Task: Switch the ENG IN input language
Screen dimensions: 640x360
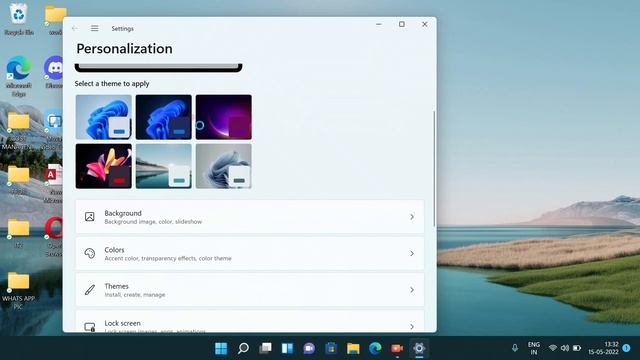Action: 534,348
